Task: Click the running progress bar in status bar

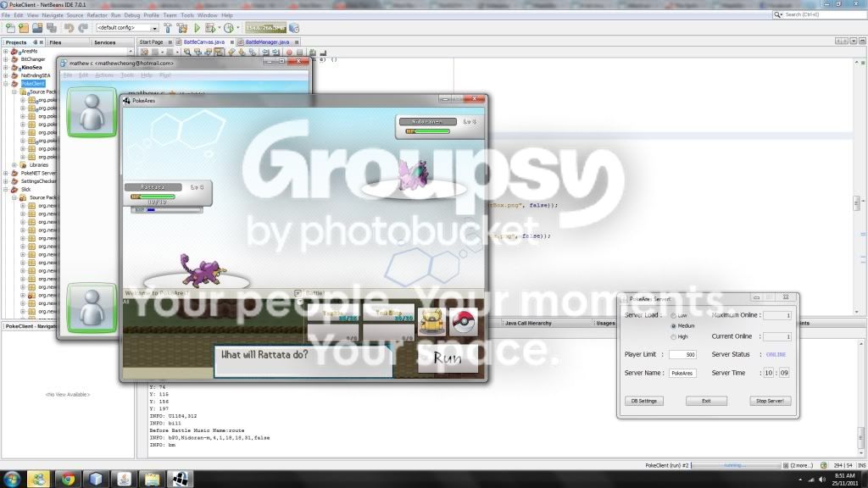Action: [736, 465]
